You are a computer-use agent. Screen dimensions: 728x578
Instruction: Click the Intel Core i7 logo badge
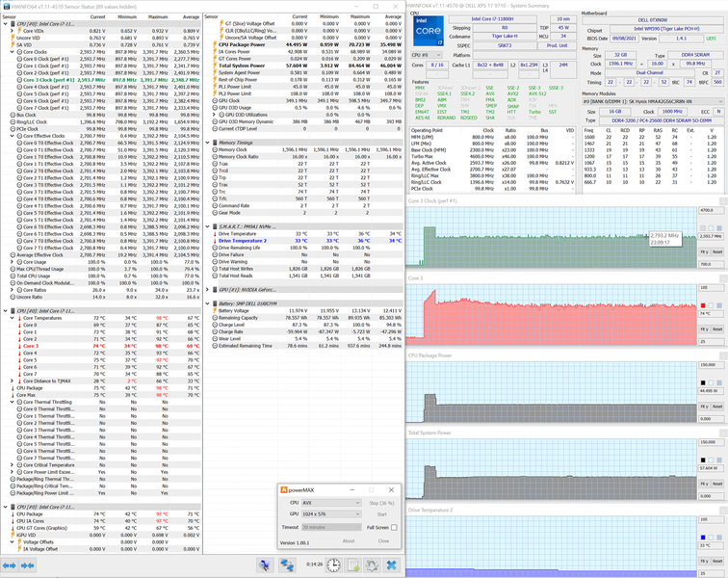coord(429,31)
